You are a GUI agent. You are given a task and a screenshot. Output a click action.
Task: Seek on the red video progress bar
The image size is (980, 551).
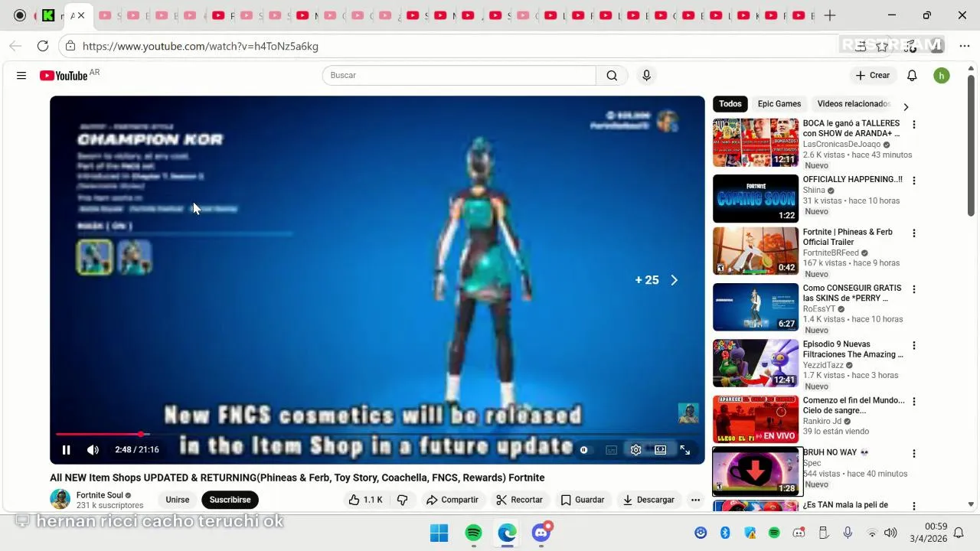tap(377, 434)
